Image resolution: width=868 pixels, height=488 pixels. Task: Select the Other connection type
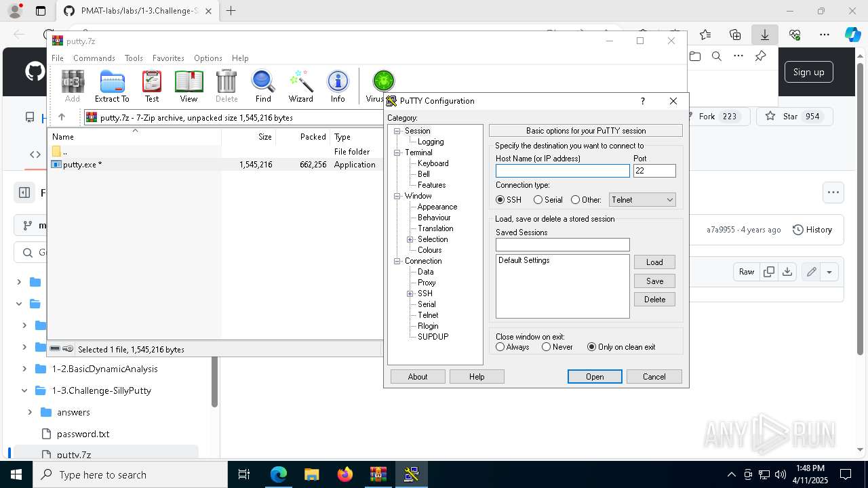(575, 200)
